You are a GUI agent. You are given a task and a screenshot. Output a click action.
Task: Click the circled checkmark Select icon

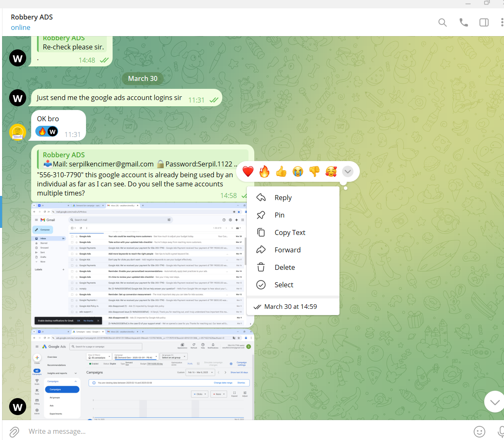[261, 285]
